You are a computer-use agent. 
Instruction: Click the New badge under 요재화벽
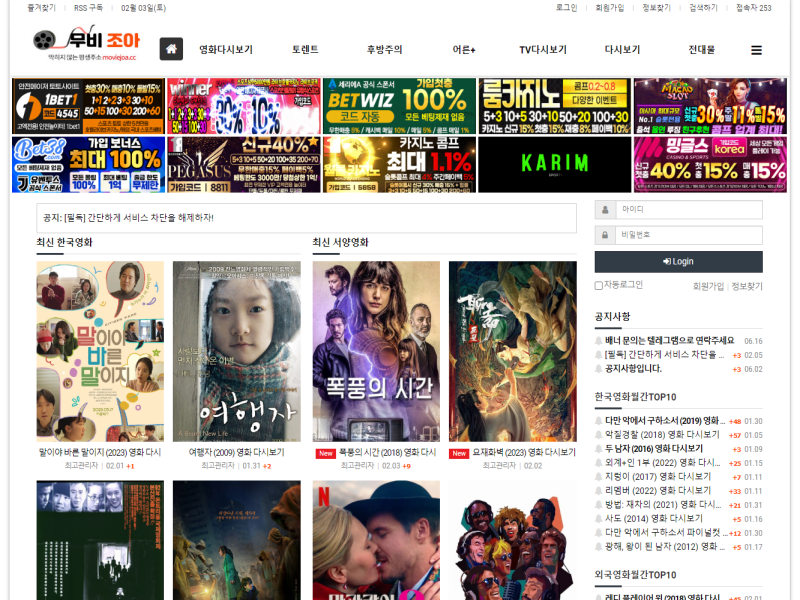click(x=459, y=453)
